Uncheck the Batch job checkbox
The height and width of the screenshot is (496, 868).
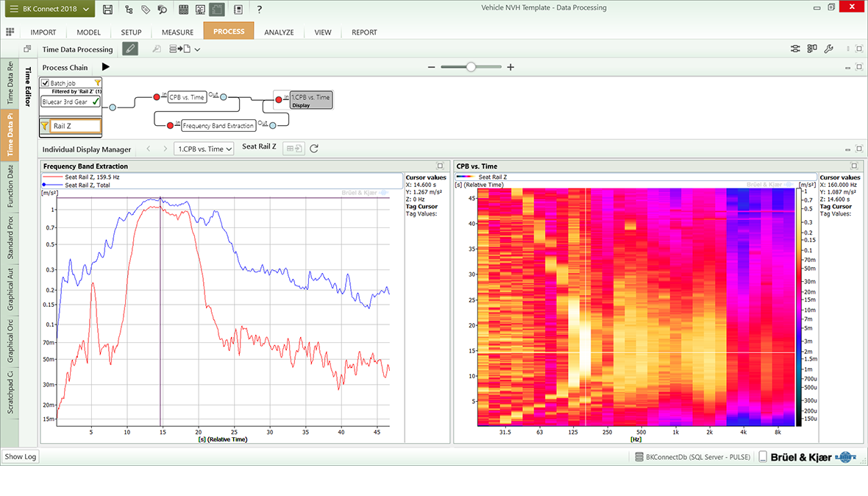click(x=46, y=83)
